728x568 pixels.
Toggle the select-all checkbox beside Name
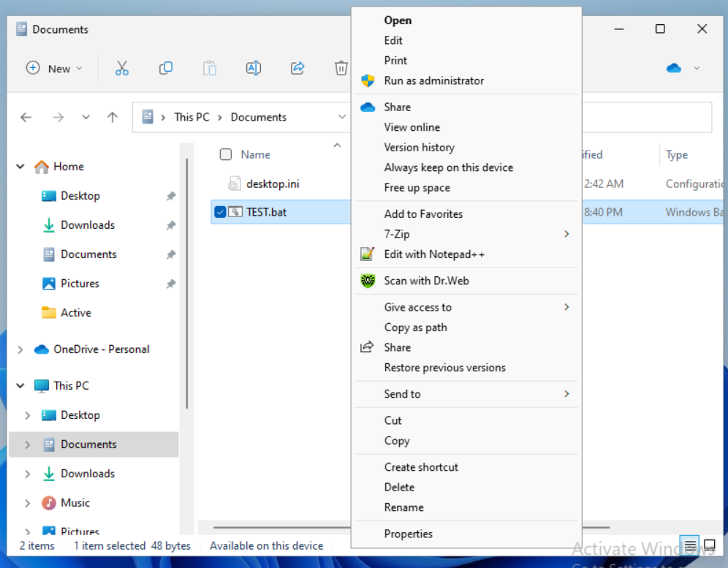[226, 154]
